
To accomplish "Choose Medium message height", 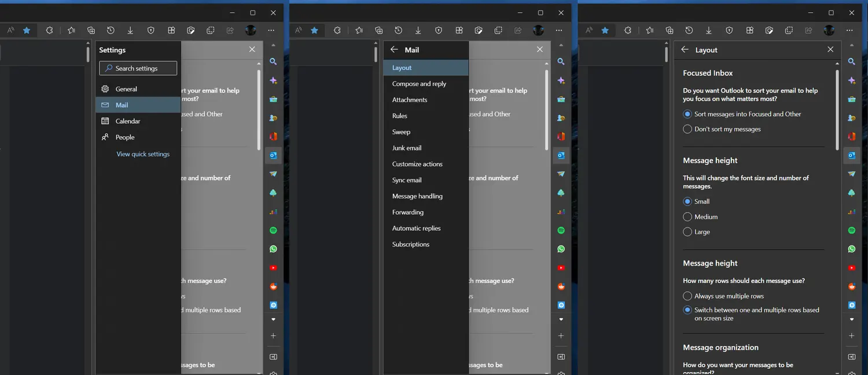I will [687, 216].
